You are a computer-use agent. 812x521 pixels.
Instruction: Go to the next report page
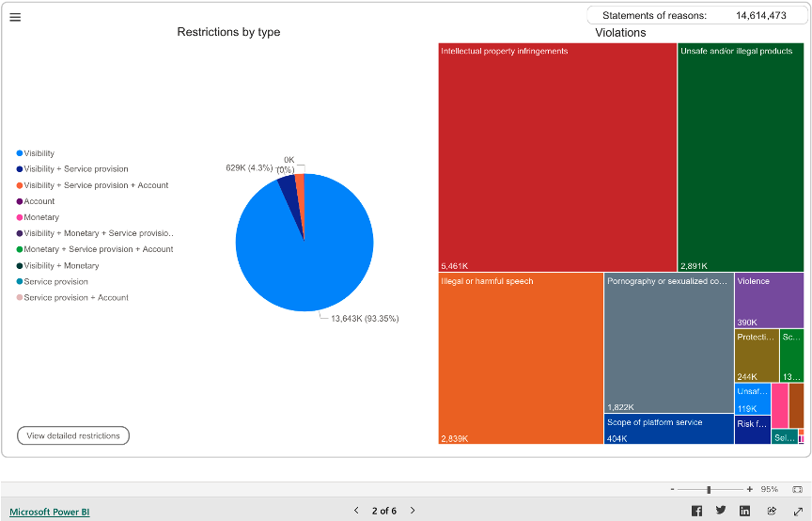point(413,511)
